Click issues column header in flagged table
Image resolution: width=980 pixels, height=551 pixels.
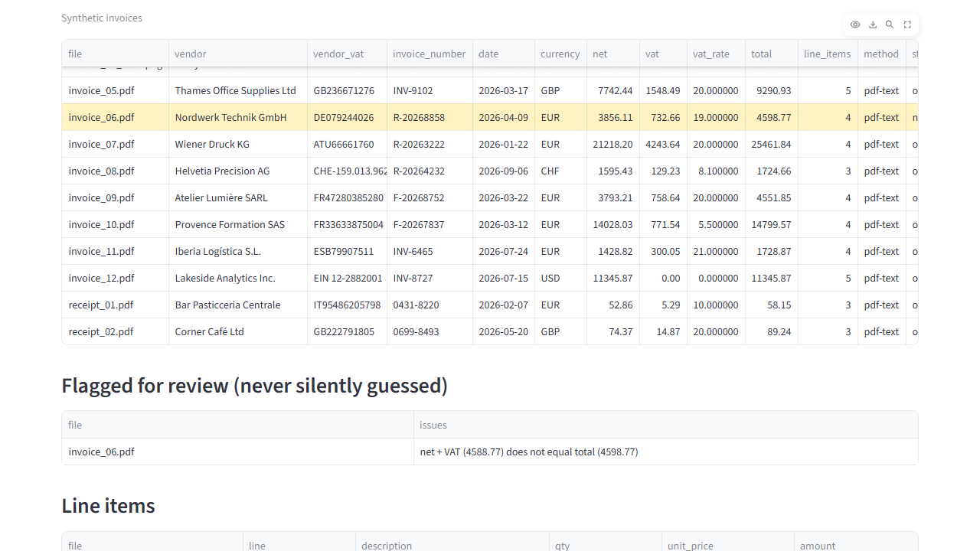click(665, 425)
